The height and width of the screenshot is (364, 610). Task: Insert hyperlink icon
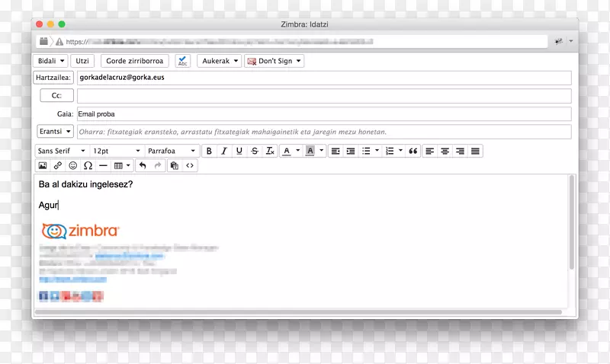click(58, 165)
